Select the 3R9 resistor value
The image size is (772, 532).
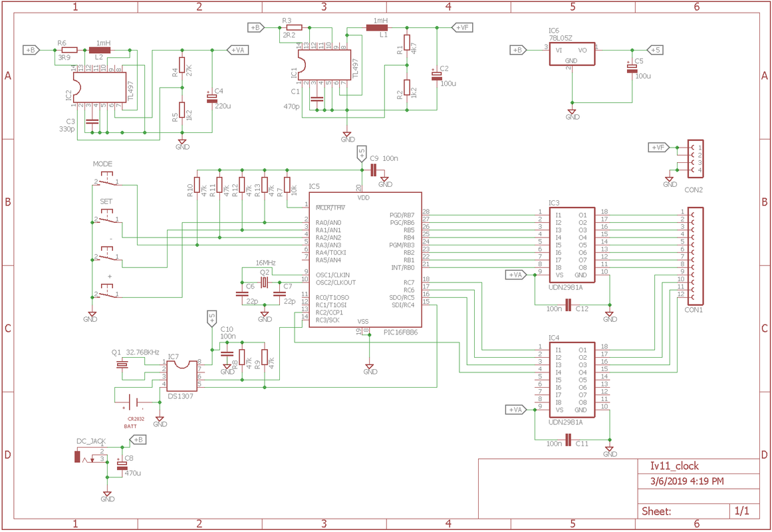(x=64, y=58)
